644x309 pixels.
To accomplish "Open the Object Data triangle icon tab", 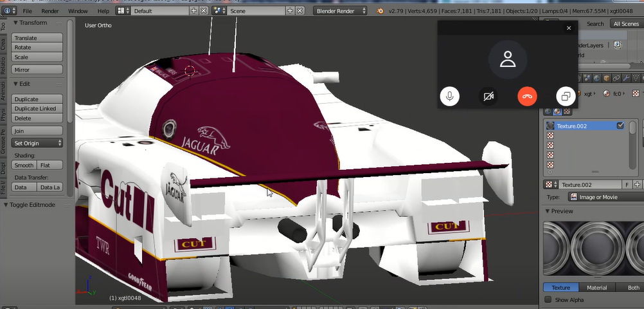I will pyautogui.click(x=636, y=78).
